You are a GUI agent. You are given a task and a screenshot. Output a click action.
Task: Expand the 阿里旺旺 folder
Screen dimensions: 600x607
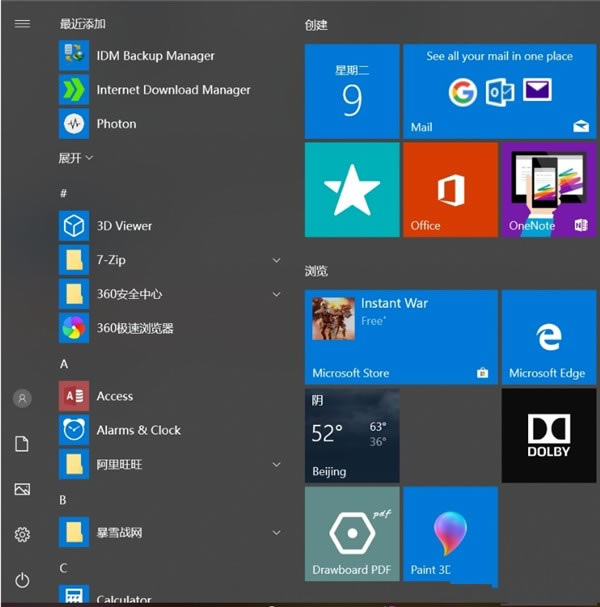click(276, 465)
